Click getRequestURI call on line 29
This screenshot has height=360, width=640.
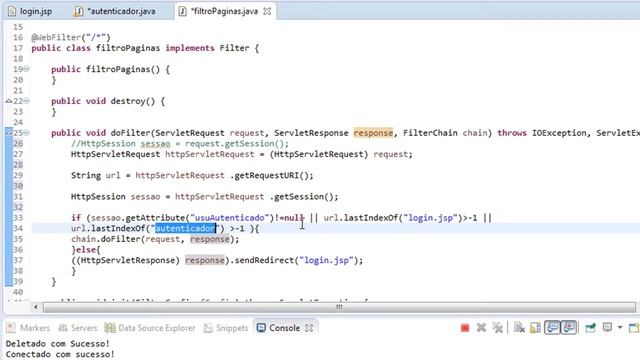(267, 176)
